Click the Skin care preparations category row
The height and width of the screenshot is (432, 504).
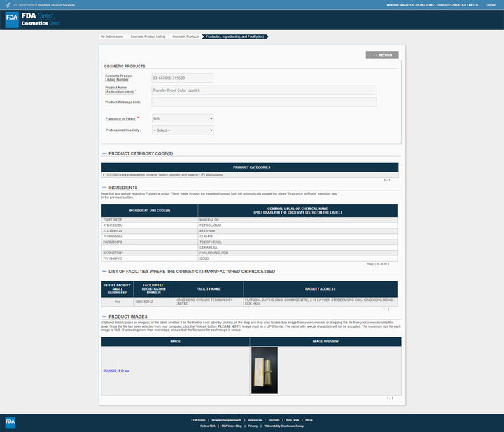[250, 175]
